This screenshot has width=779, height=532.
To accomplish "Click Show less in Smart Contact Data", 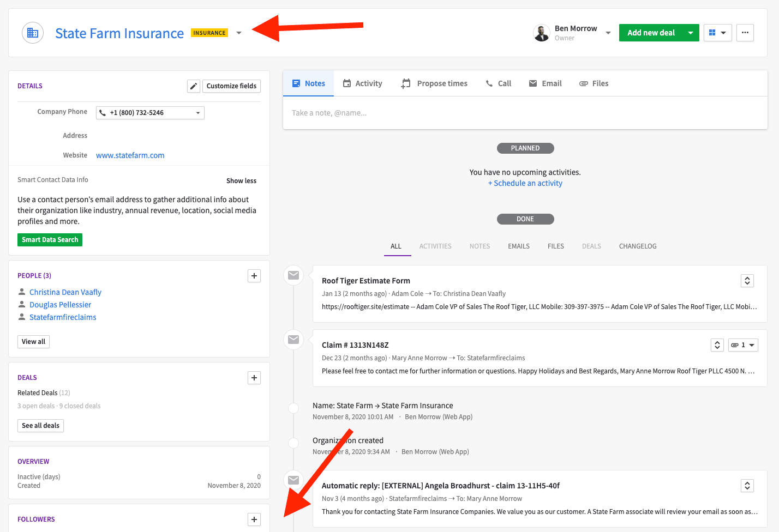I will tap(241, 180).
